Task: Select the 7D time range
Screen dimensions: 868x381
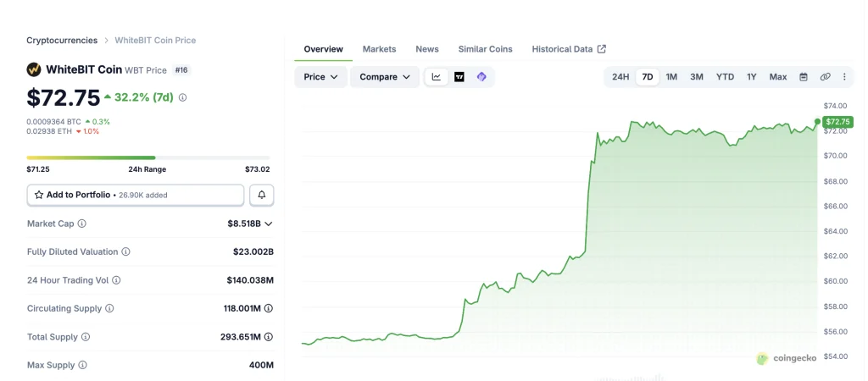Action: tap(647, 77)
